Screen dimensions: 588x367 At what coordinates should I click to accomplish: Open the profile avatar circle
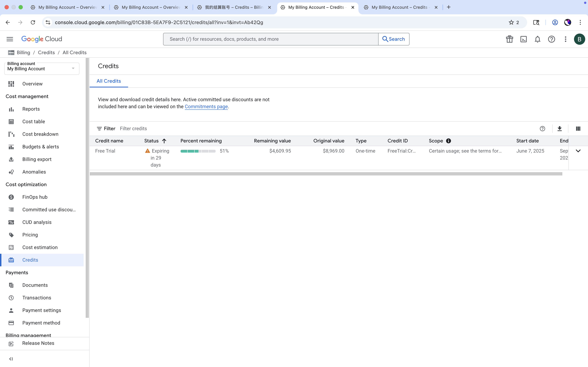click(x=579, y=39)
